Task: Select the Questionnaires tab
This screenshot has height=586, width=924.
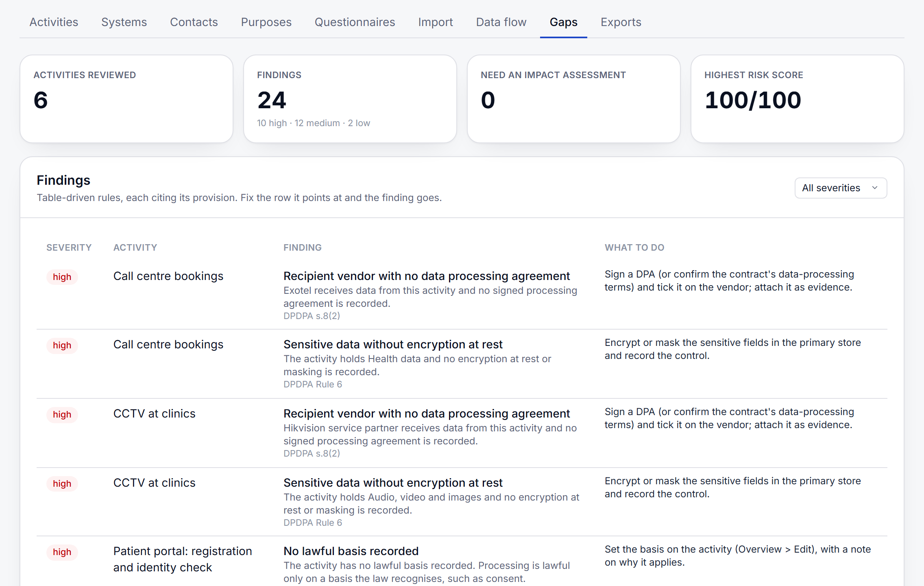Action: point(355,22)
